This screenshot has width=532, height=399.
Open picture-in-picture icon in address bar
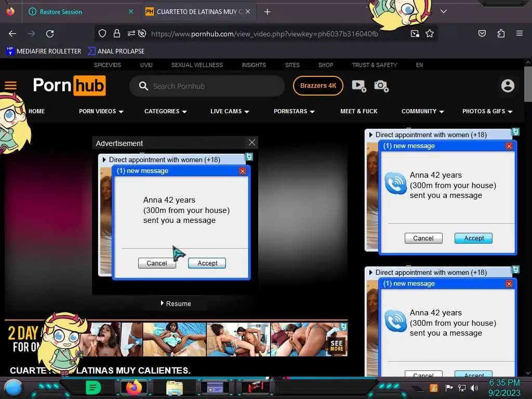415,33
